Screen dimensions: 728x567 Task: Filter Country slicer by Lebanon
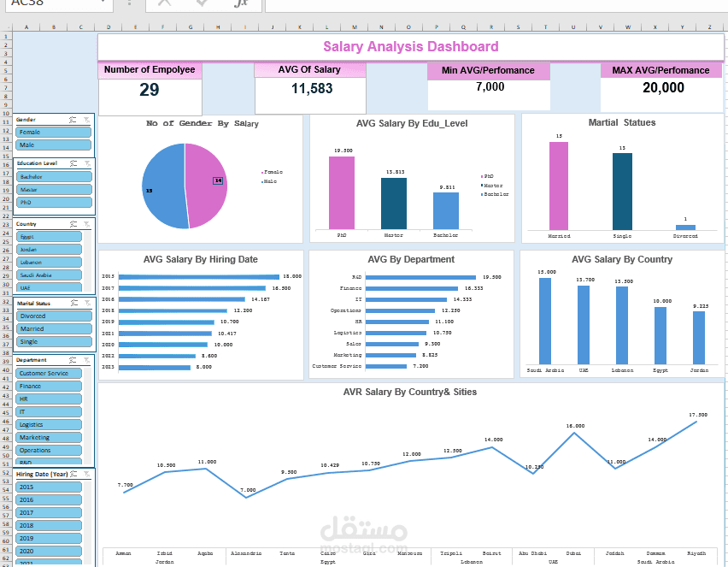pos(49,263)
